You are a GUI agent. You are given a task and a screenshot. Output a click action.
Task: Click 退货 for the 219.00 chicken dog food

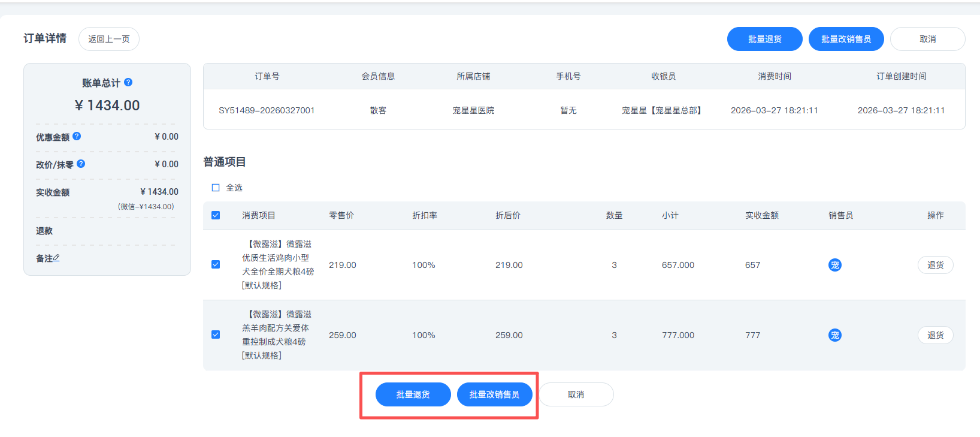(x=935, y=265)
